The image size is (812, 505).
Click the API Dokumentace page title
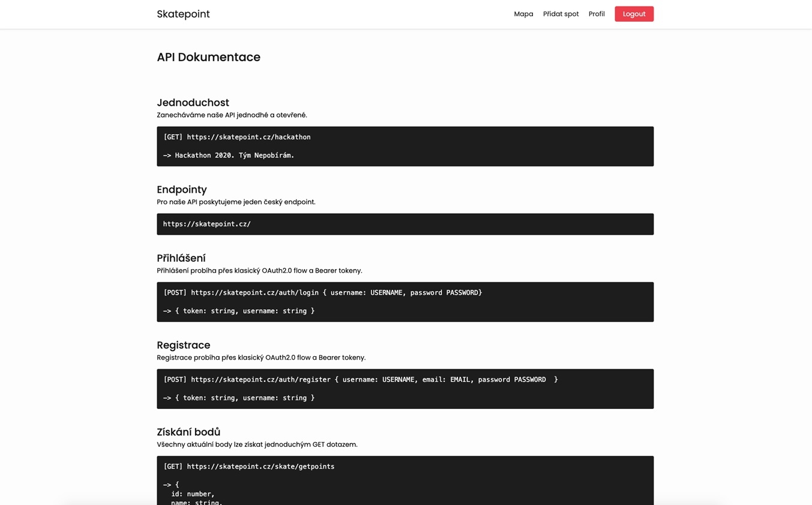coord(208,57)
